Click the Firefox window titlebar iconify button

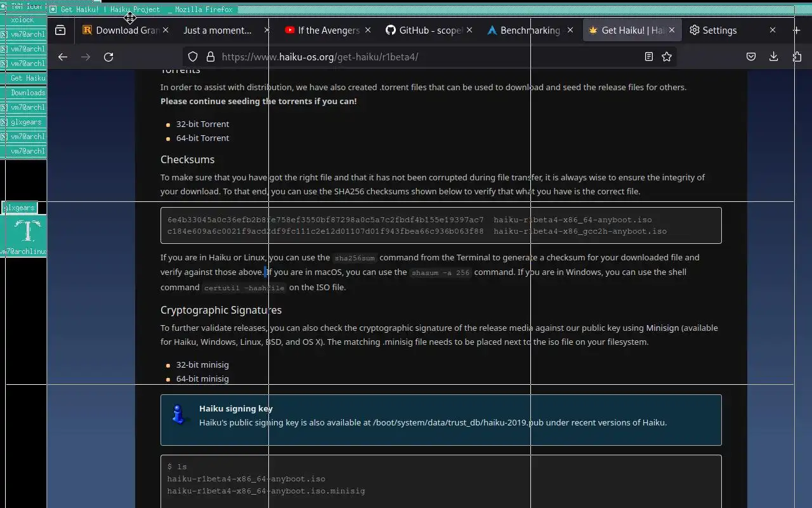coord(53,10)
